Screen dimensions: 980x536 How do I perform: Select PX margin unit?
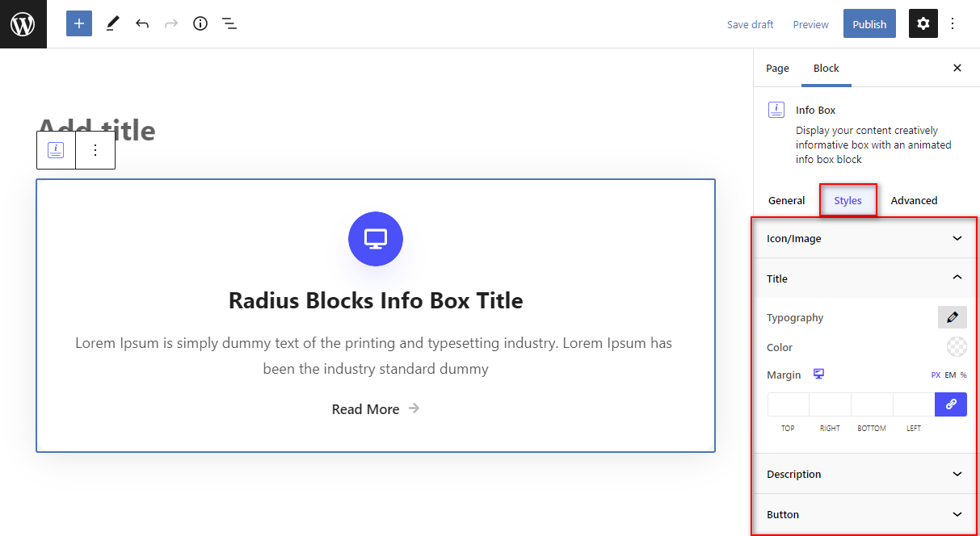point(936,375)
